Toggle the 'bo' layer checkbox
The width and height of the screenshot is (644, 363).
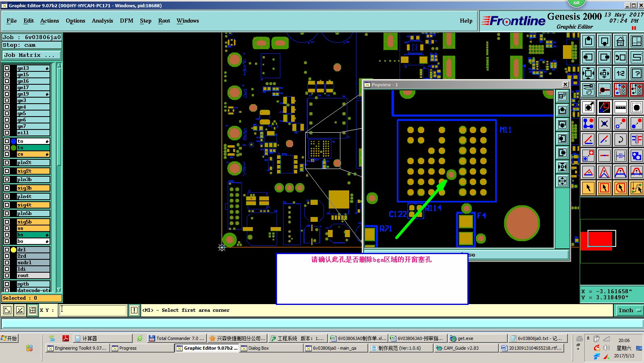click(7, 241)
